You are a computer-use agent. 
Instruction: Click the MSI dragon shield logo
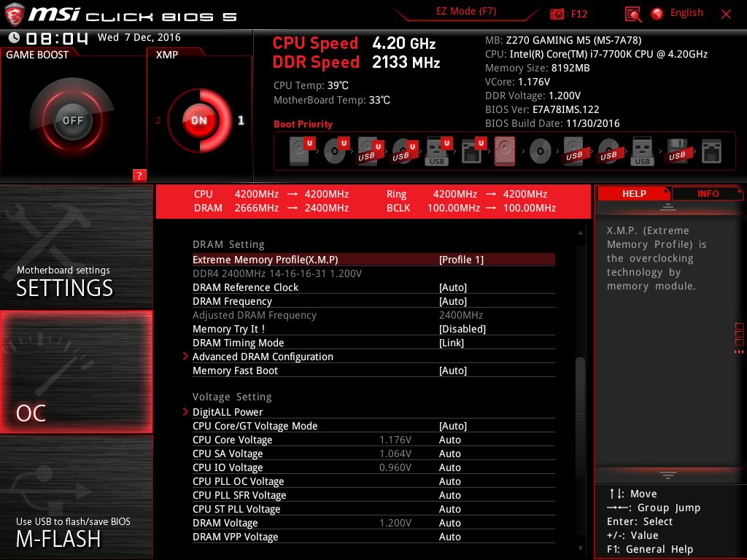pyautogui.click(x=15, y=14)
